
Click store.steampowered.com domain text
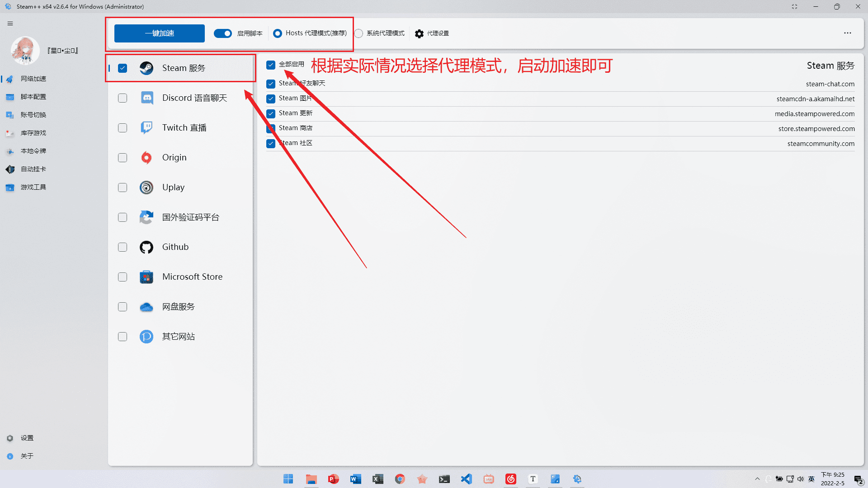[816, 129]
